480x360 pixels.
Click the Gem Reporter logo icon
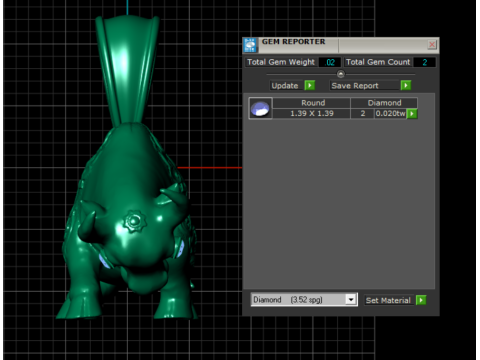(250, 45)
